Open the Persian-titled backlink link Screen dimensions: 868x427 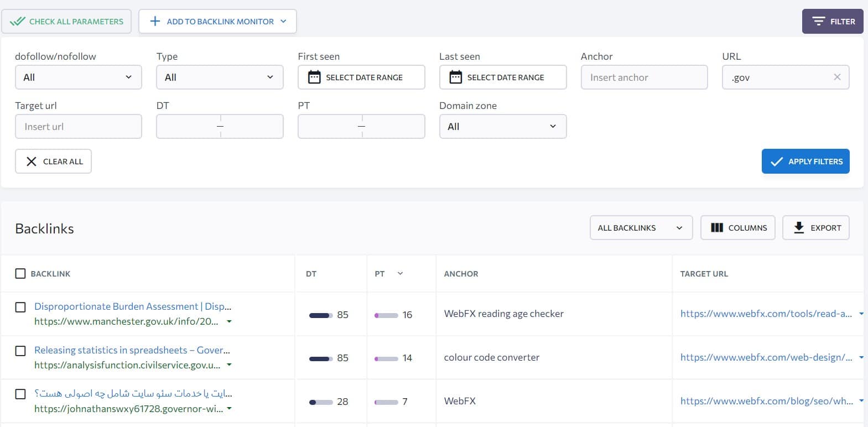click(133, 394)
